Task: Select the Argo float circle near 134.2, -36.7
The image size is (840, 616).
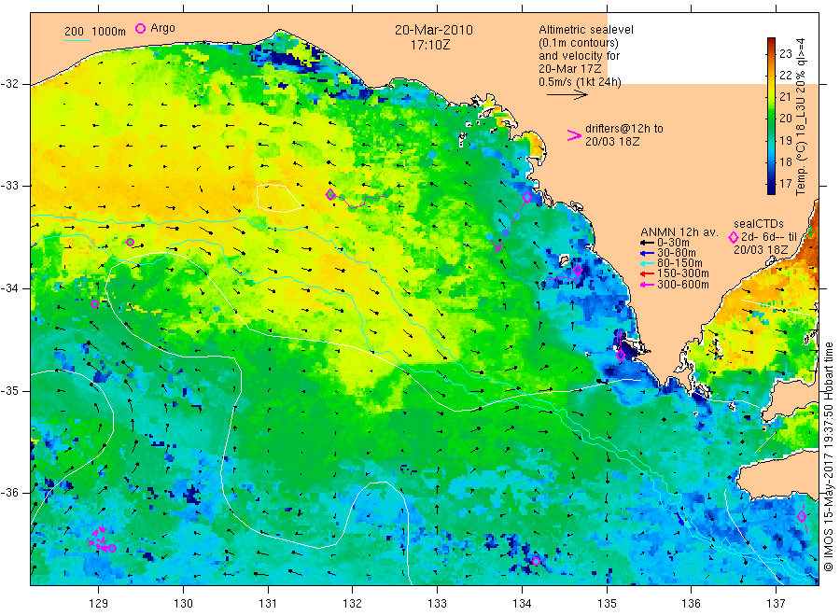Action: (x=536, y=561)
